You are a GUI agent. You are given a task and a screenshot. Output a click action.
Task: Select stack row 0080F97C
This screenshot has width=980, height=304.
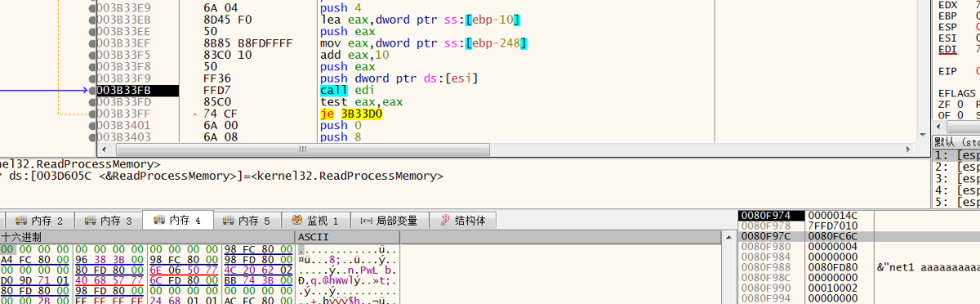click(858, 236)
